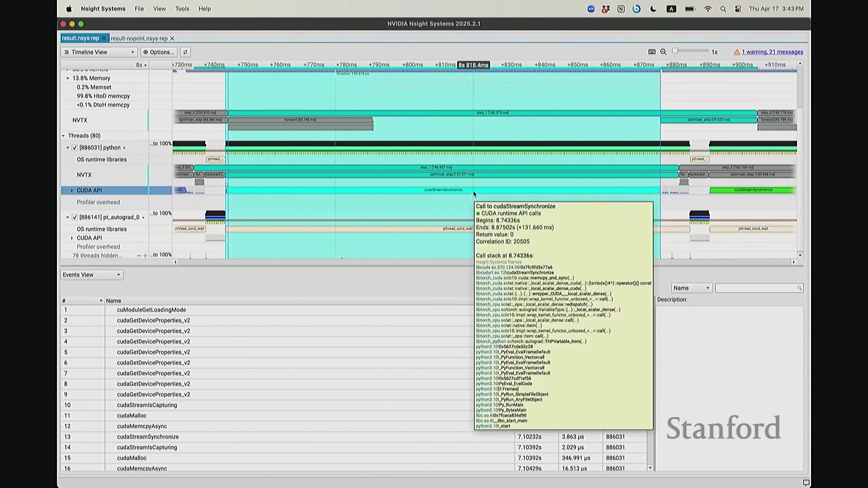
Task: Switch to result-noprint.nsys-rep tab
Action: 139,38
